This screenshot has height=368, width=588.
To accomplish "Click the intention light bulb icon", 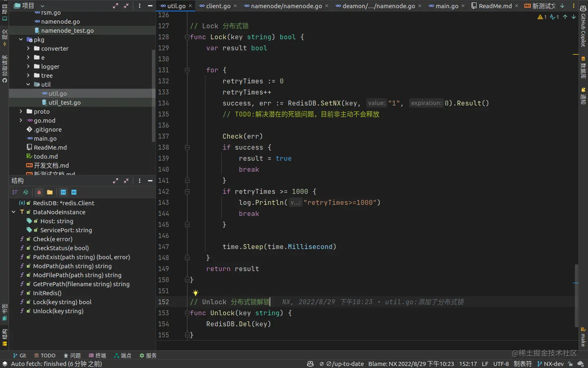I will coord(196,293).
